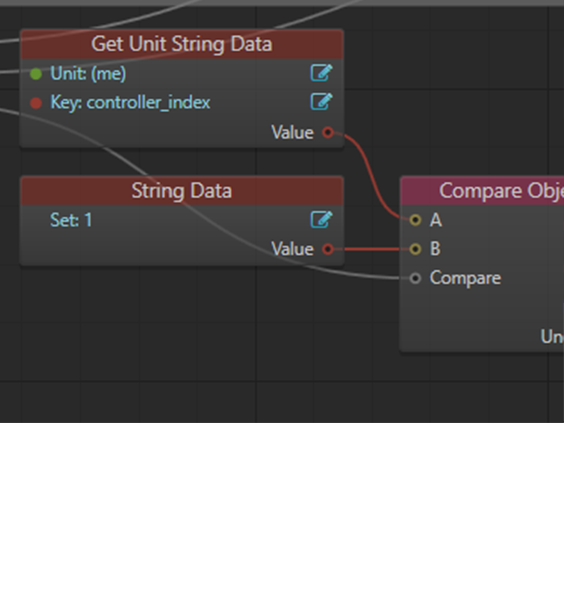Click the Set: 1 parameter text
The image size is (564, 600).
[x=71, y=220]
